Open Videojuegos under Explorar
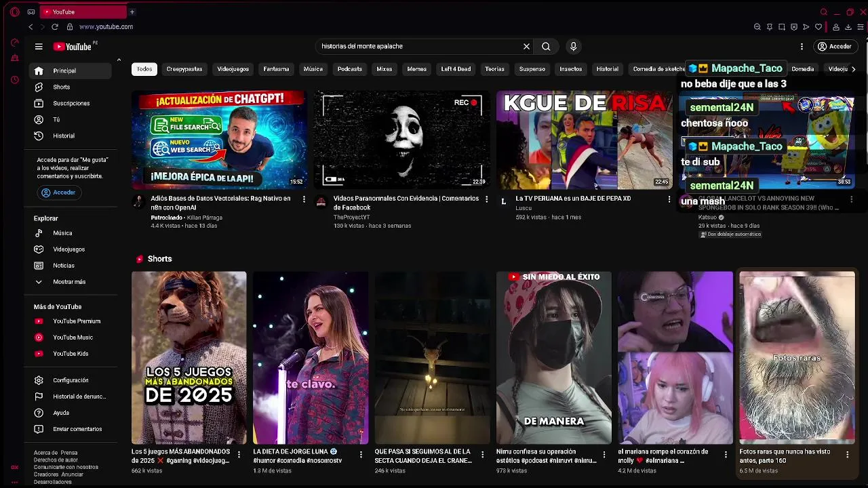This screenshot has height=488, width=868. [x=70, y=249]
